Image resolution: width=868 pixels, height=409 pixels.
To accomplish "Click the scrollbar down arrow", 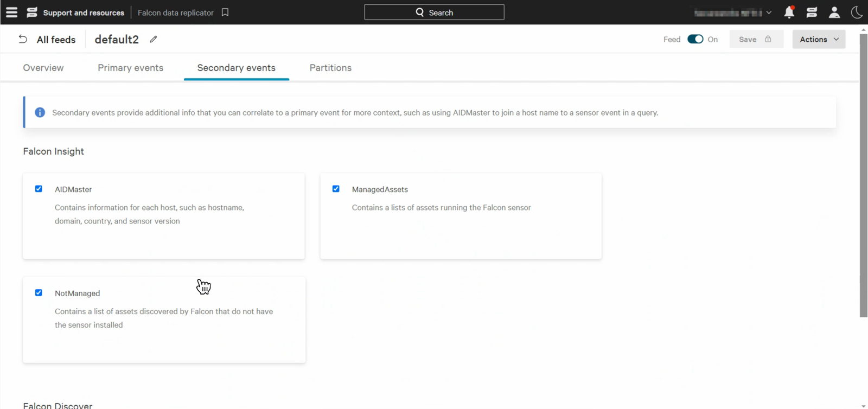I will pos(864,406).
